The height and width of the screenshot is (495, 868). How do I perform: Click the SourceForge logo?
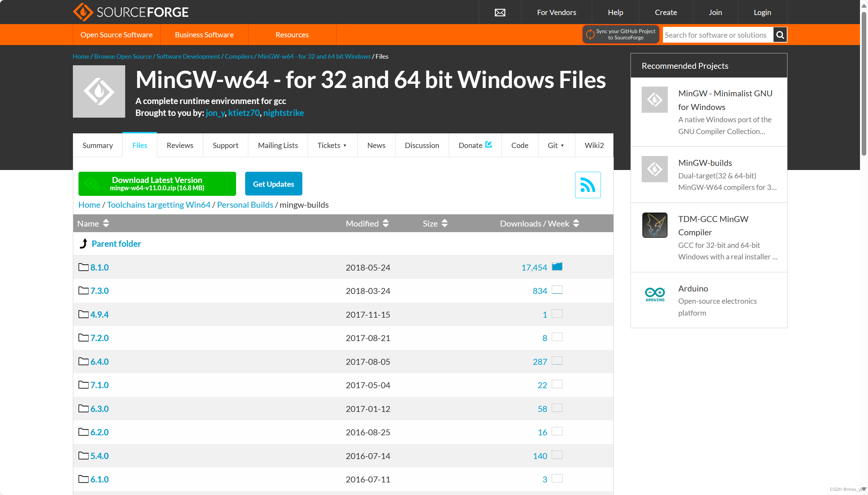coord(130,12)
